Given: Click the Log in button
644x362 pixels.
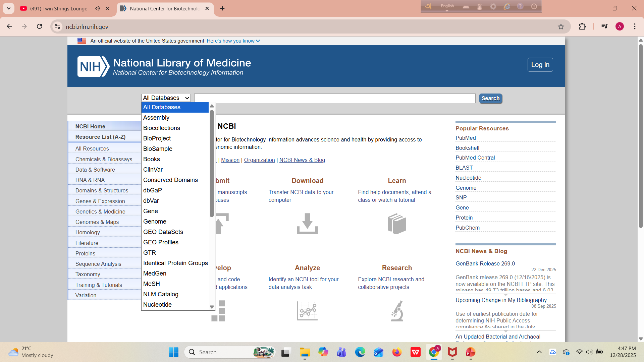Looking at the screenshot, I should (x=540, y=65).
